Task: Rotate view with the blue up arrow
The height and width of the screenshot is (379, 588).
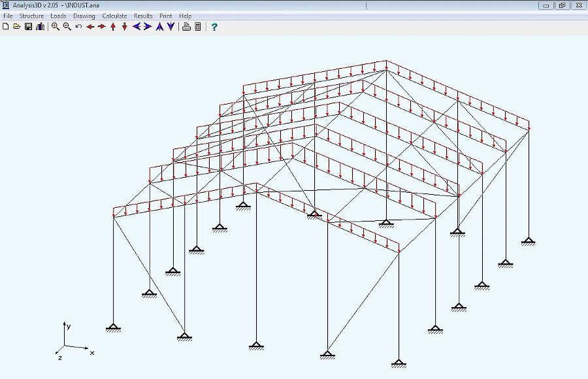Action: tap(159, 27)
